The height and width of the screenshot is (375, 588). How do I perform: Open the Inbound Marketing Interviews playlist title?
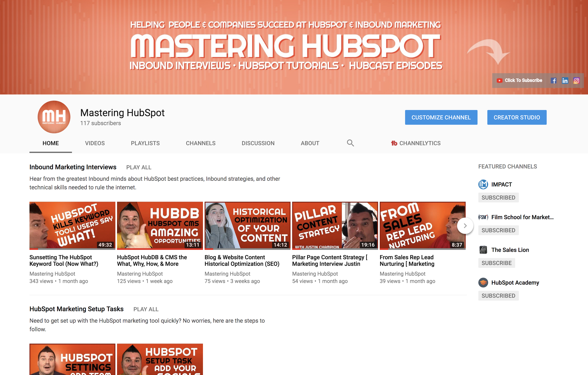point(73,167)
